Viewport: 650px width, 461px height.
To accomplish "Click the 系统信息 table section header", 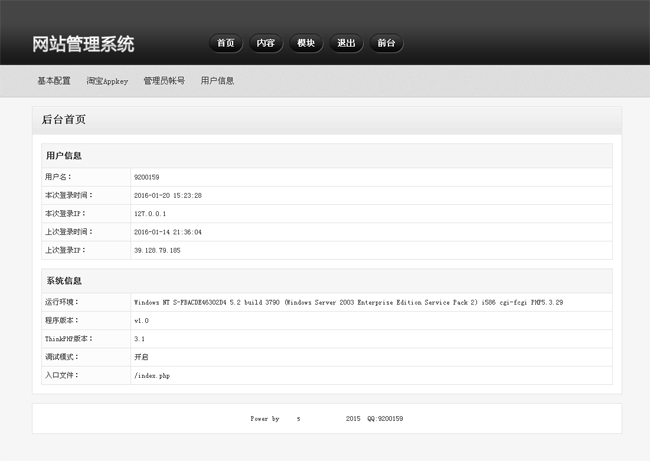I will 64,281.
